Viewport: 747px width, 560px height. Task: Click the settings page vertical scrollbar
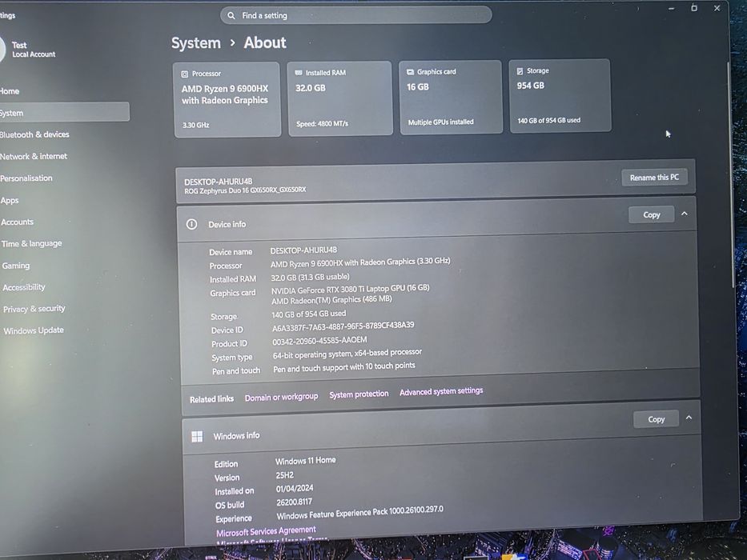coord(730,174)
